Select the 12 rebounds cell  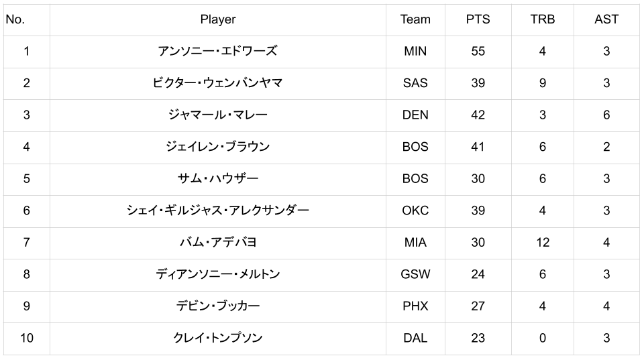542,242
